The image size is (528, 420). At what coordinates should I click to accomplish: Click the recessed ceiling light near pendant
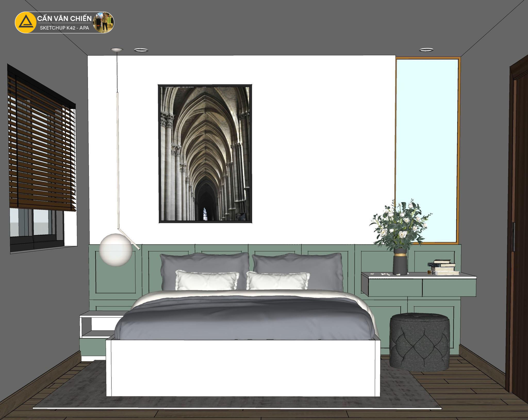[x=141, y=50]
